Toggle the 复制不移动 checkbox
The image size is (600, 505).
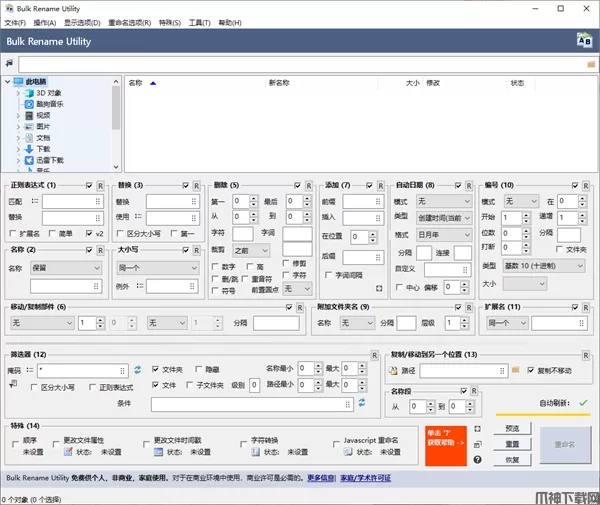point(532,370)
